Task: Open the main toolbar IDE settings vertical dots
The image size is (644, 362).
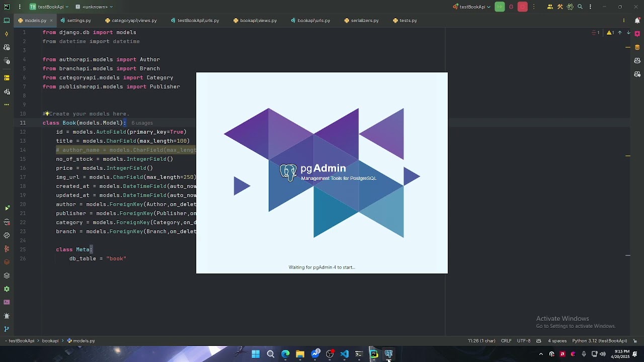Action: 590,7
